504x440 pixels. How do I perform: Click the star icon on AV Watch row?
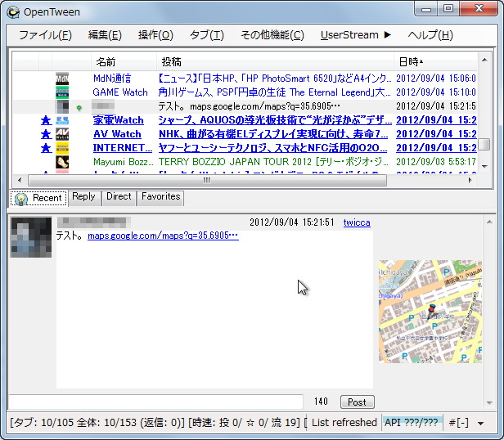coord(46,134)
